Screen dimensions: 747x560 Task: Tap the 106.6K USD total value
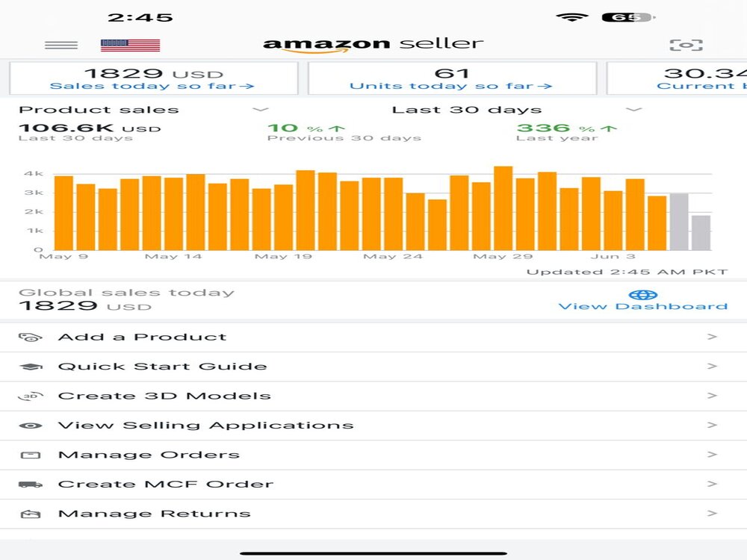[90, 128]
